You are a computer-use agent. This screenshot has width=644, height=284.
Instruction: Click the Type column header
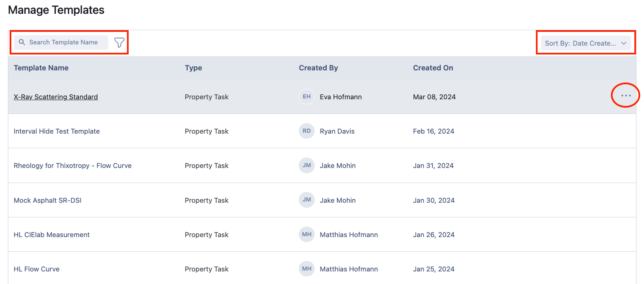[x=193, y=68]
